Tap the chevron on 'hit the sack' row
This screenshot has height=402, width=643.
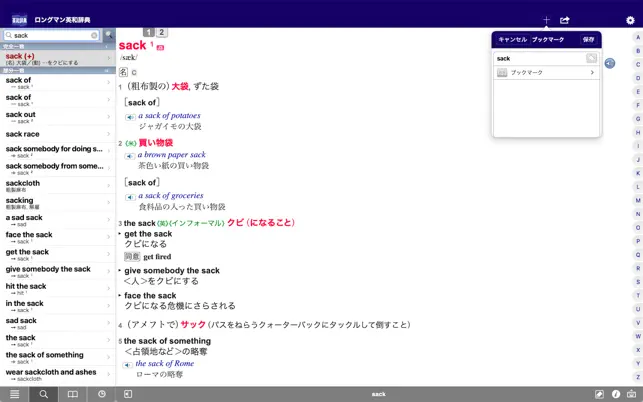pyautogui.click(x=109, y=289)
